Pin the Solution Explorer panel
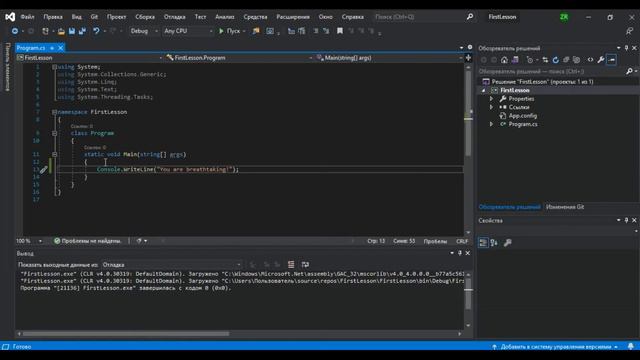Screen dimensions: 640x360 pyautogui.click(x=627, y=48)
